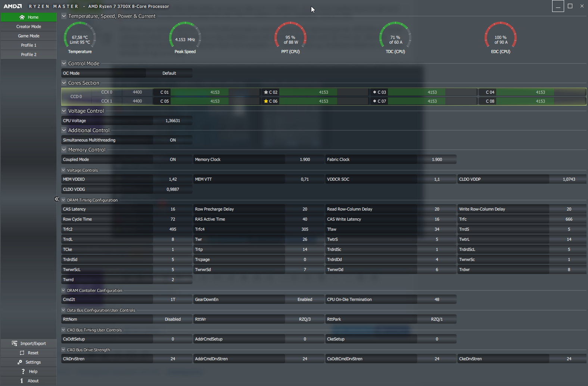Click the CCD 0 label
The width and height of the screenshot is (588, 386).
76,97
